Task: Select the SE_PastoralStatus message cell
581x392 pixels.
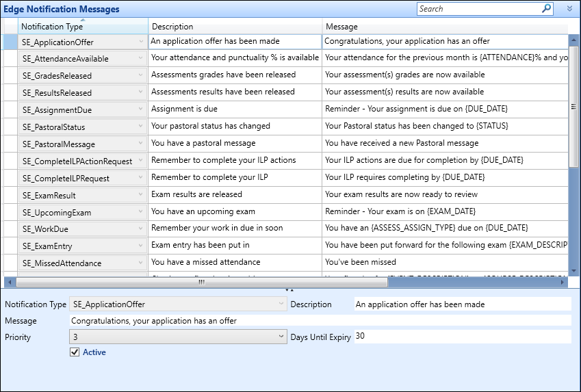Action: tap(445, 127)
